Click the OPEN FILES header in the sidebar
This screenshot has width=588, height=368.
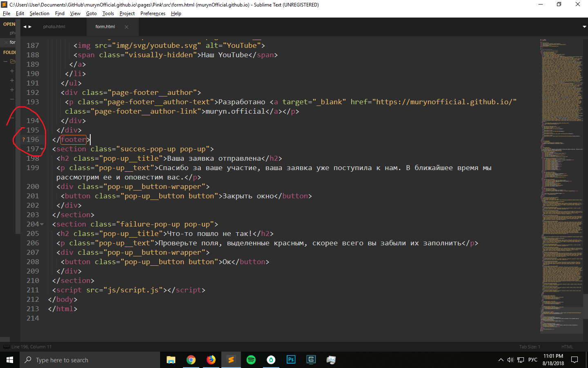click(9, 24)
